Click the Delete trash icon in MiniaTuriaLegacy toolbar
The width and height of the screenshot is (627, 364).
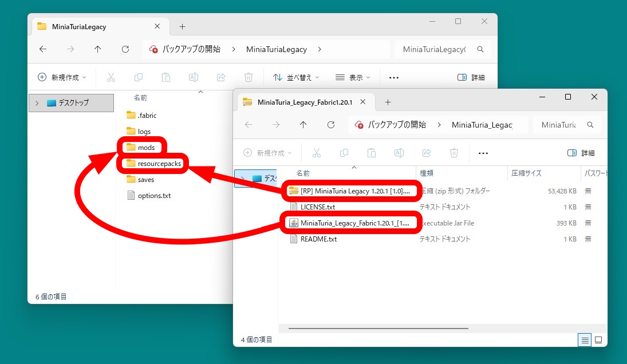[x=249, y=77]
